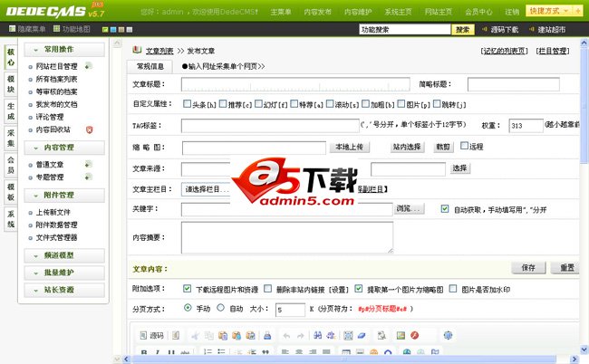Click the Copy icon in the editor toolbar
This screenshot has height=364, width=589.
(208, 336)
